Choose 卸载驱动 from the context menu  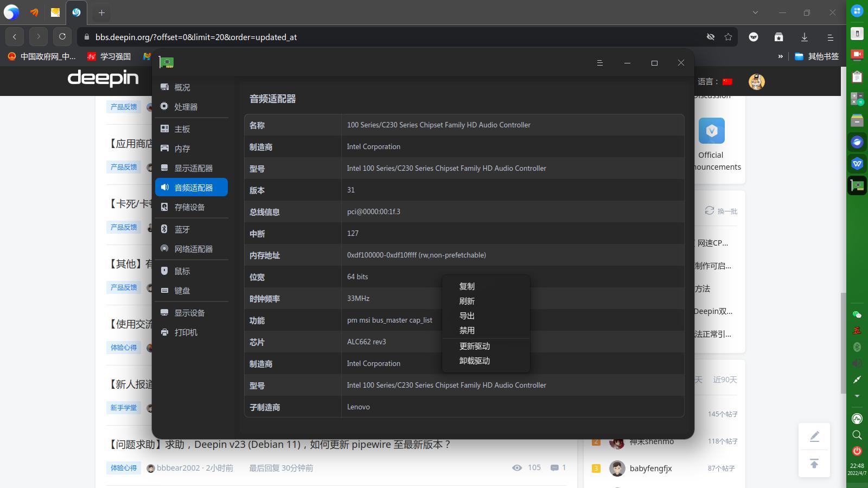point(486,361)
